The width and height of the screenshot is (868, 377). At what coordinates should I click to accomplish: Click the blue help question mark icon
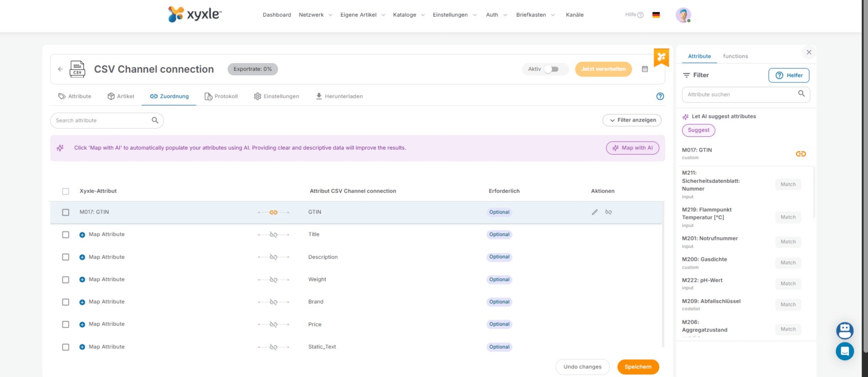click(x=660, y=97)
